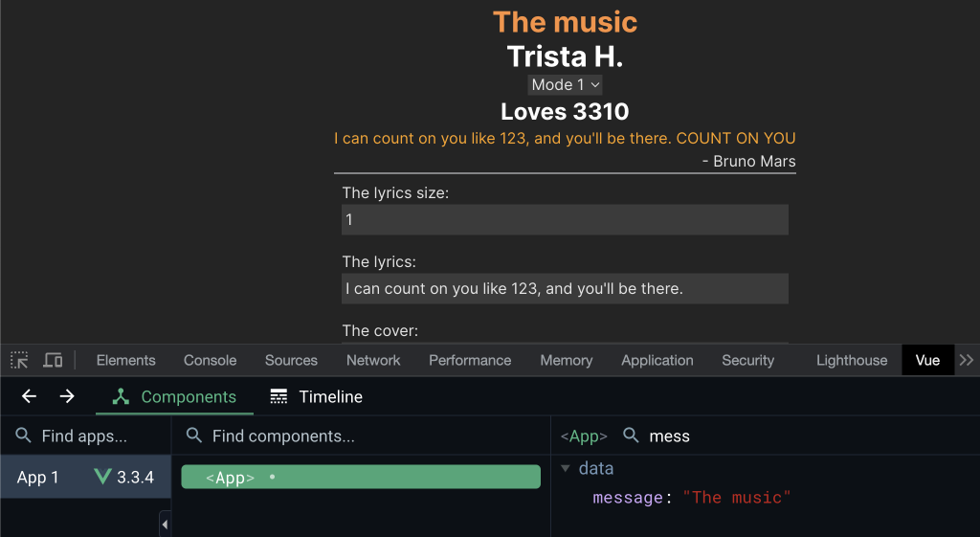Switch to the Memory tab
Screen dimensions: 980x537
coord(567,360)
